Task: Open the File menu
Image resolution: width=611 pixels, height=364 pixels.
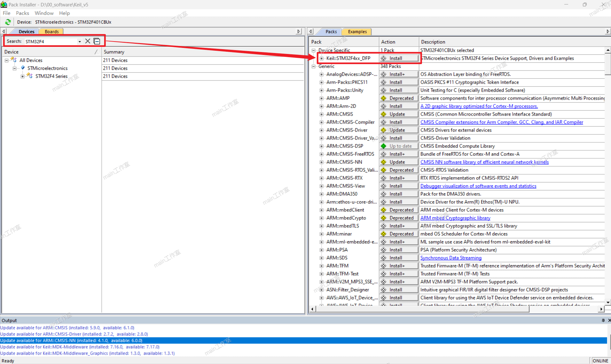Action: coord(6,13)
